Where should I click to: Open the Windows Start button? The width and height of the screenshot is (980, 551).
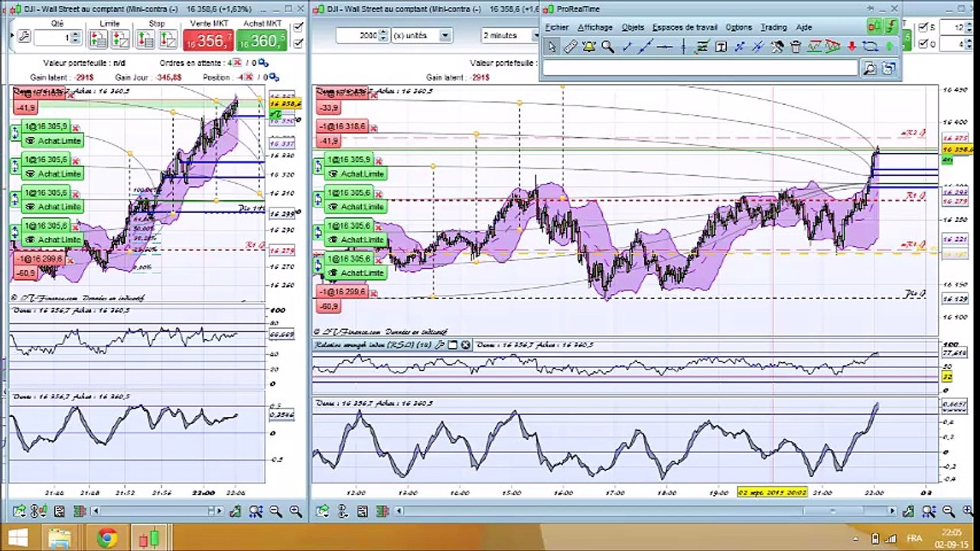(x=17, y=537)
